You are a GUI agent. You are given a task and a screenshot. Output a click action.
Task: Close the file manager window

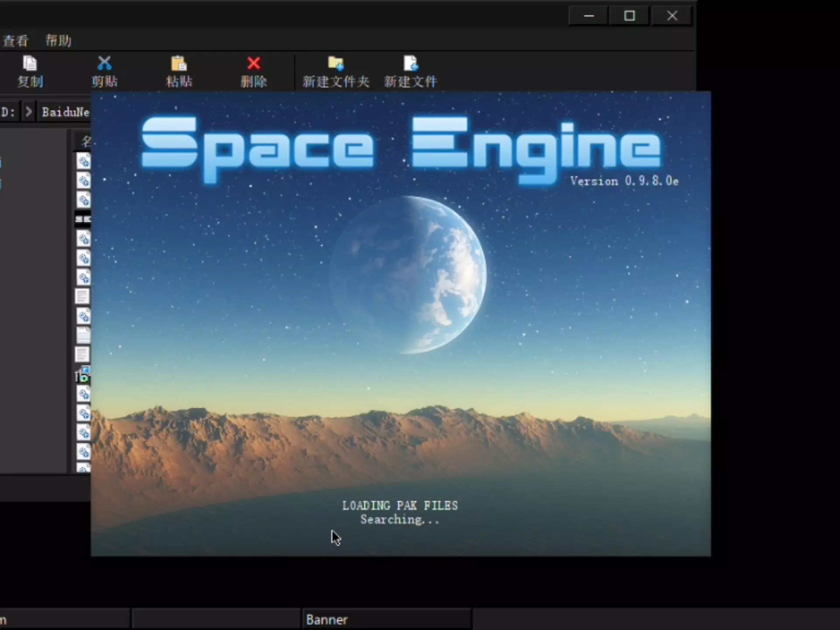672,16
